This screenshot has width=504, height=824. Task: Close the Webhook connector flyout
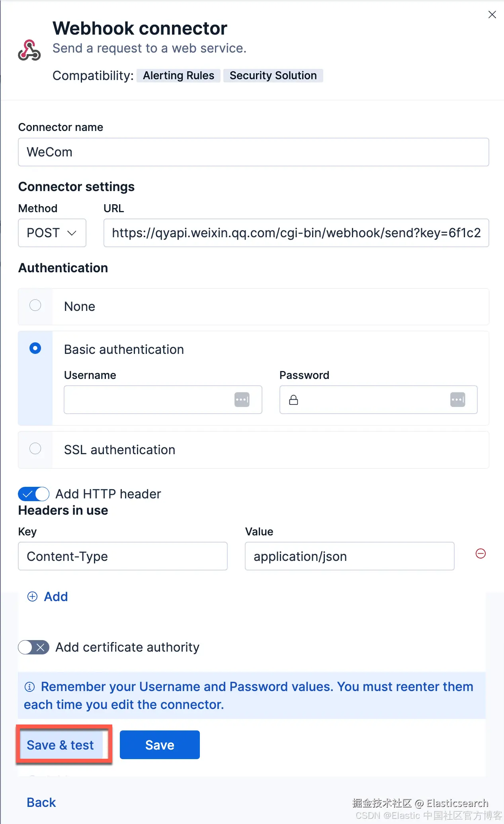click(x=492, y=15)
